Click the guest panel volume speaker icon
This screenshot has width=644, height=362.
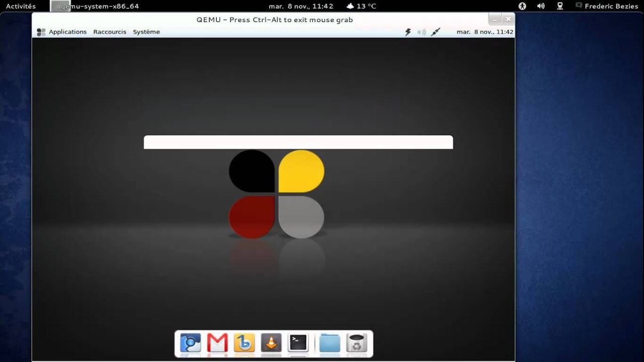coord(422,32)
